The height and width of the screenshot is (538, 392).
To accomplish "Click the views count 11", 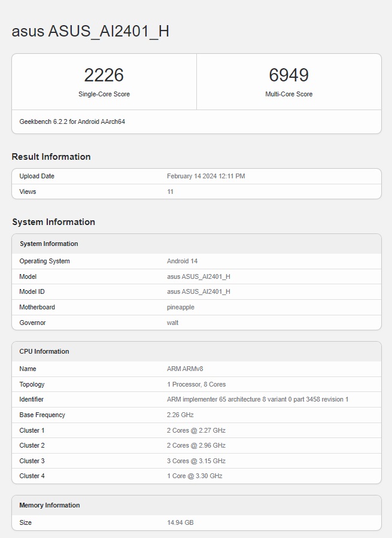I will pyautogui.click(x=170, y=192).
